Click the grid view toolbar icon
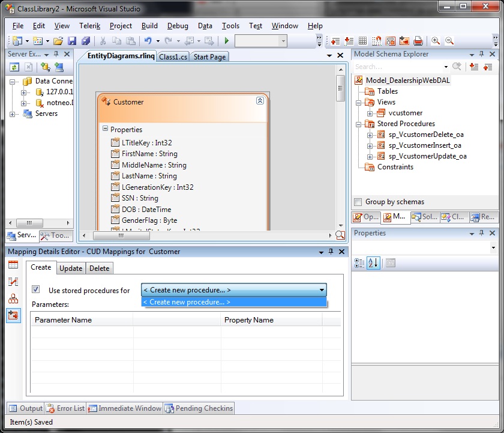Viewport: 504px width, 433px height. pos(362,41)
